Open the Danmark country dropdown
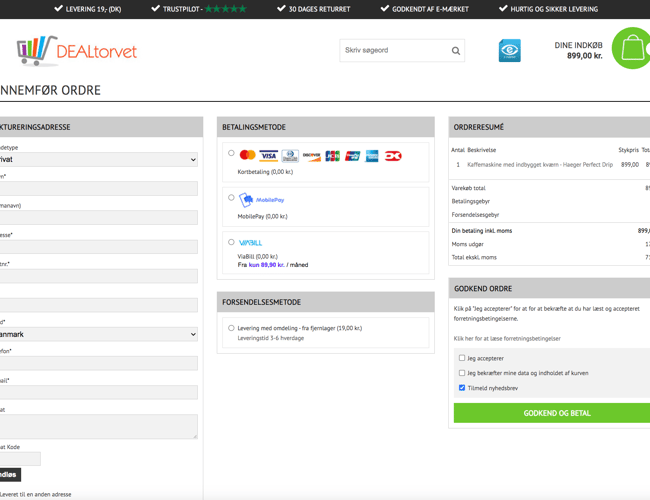Screen dimensions: 650x500 98,334
